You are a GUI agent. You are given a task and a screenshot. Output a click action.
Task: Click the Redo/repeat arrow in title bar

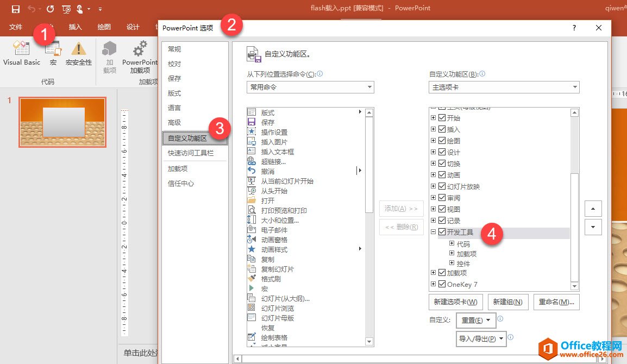click(x=50, y=9)
